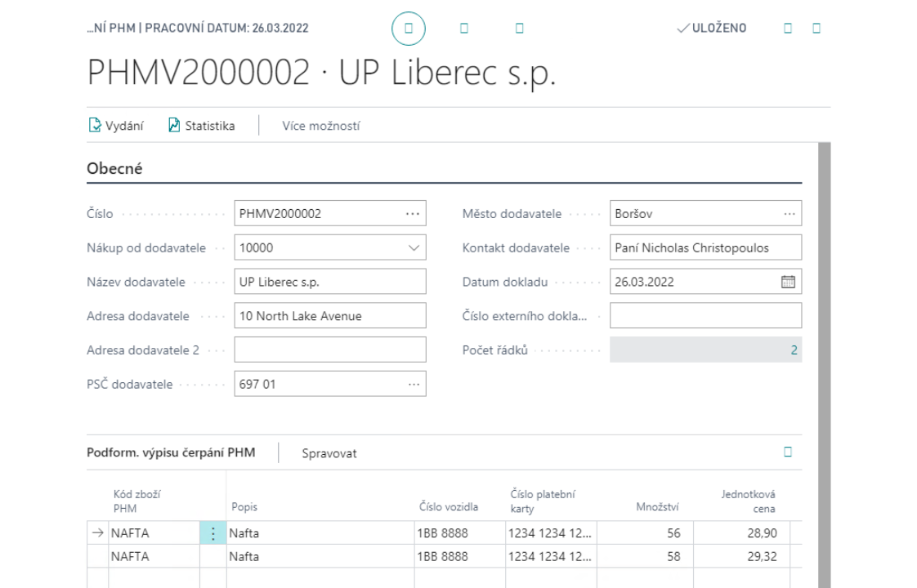Click the Podform. výpisu čerpání PHM heading
Viewport: 917px width, 588px height.
tap(171, 452)
